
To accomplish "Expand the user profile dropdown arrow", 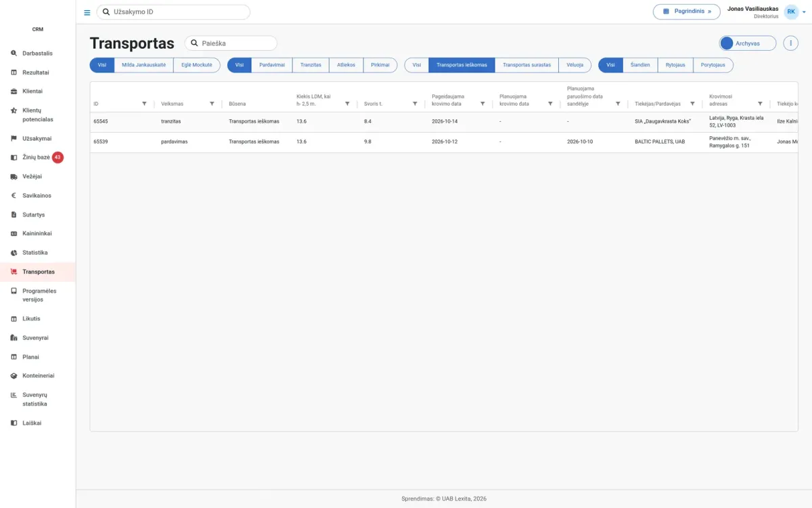I will click(x=804, y=12).
